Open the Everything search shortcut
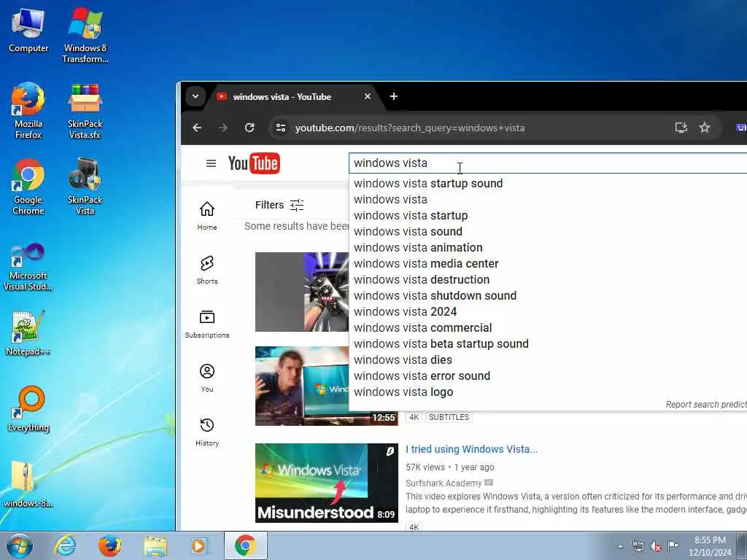The height and width of the screenshot is (560, 747). pos(28,408)
